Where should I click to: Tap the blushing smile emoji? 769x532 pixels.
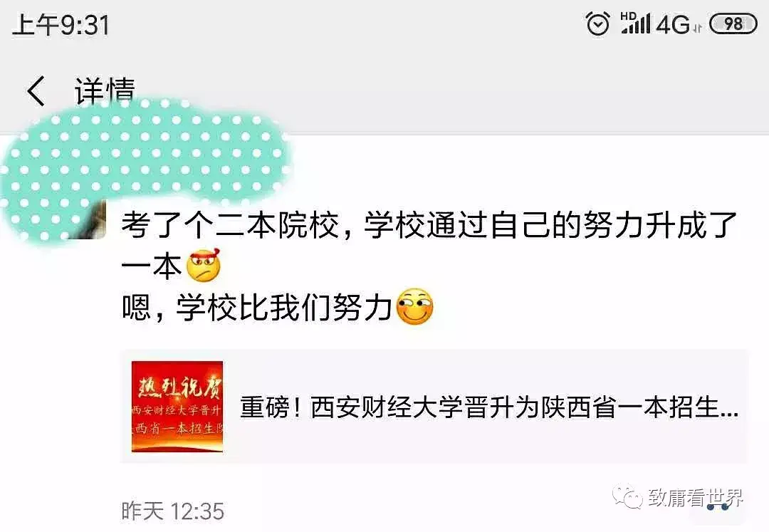coord(414,306)
